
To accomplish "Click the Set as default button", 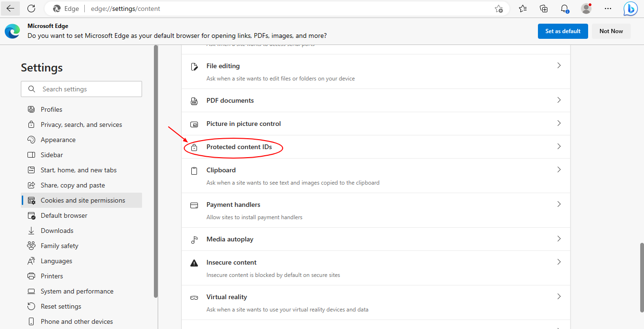I will (563, 31).
